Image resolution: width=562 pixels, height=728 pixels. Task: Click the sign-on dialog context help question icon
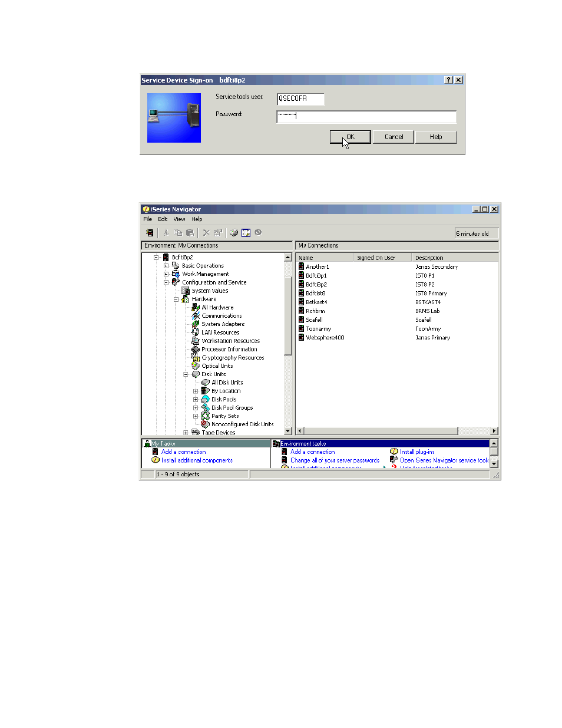(449, 80)
